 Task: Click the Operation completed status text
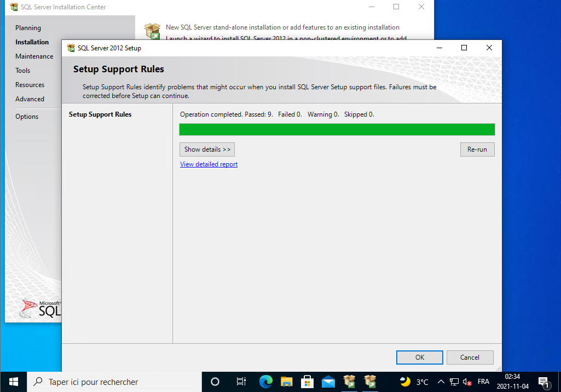pyautogui.click(x=277, y=114)
